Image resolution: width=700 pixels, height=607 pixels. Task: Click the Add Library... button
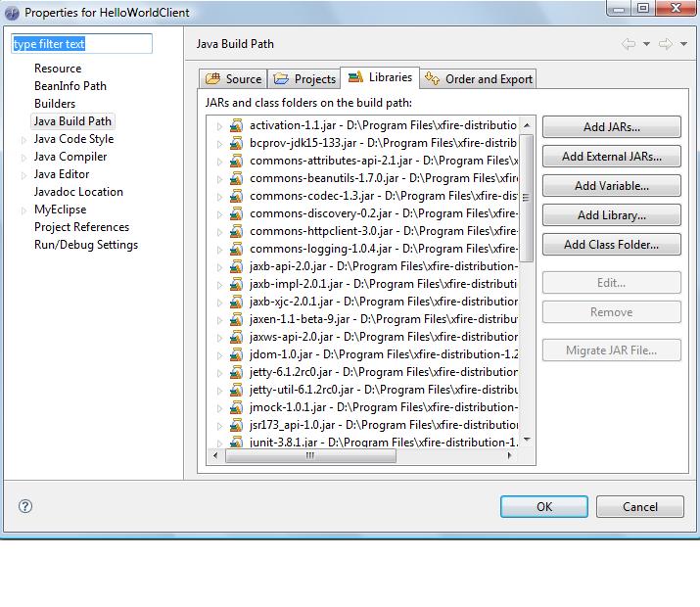pos(612,215)
